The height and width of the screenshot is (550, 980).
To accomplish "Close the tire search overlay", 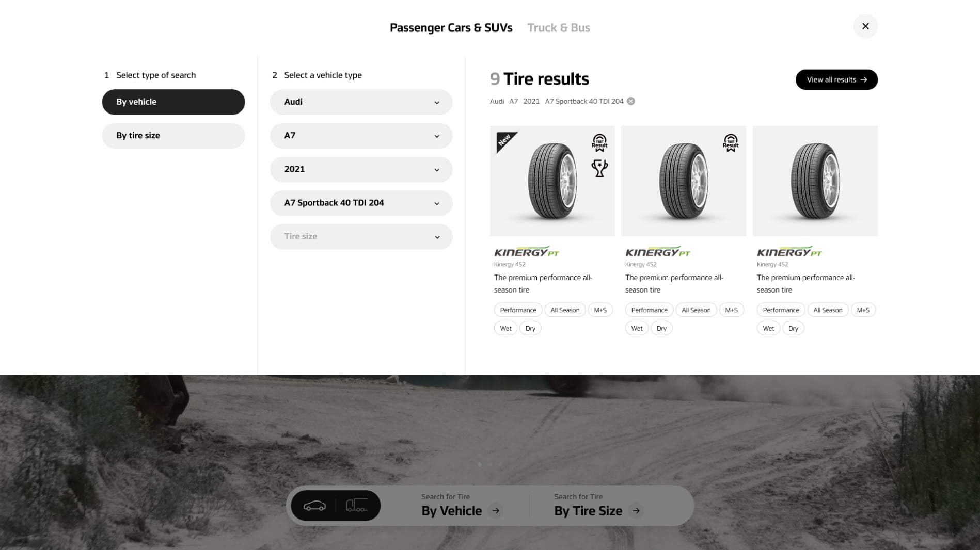I will click(x=865, y=26).
